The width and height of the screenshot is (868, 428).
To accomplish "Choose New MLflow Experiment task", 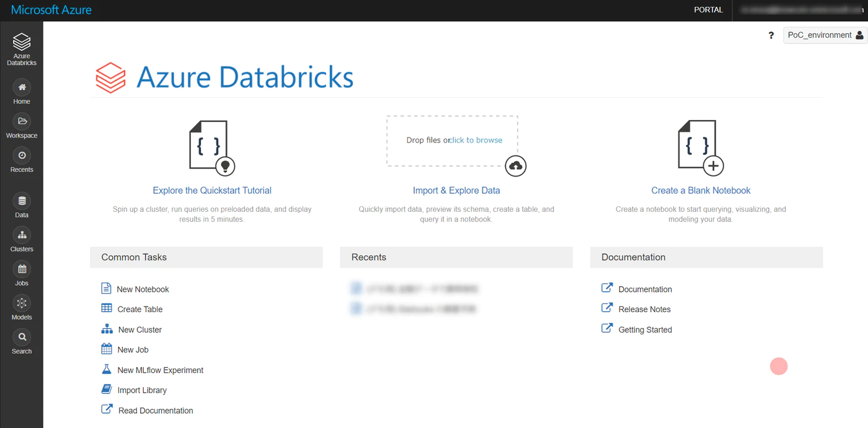I will (x=160, y=370).
